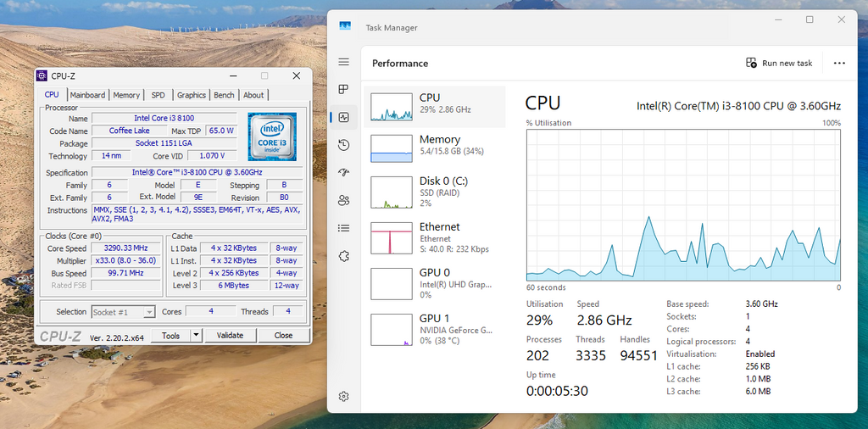Open the SPD tab in CPU-Z
868x429 pixels.
point(159,95)
